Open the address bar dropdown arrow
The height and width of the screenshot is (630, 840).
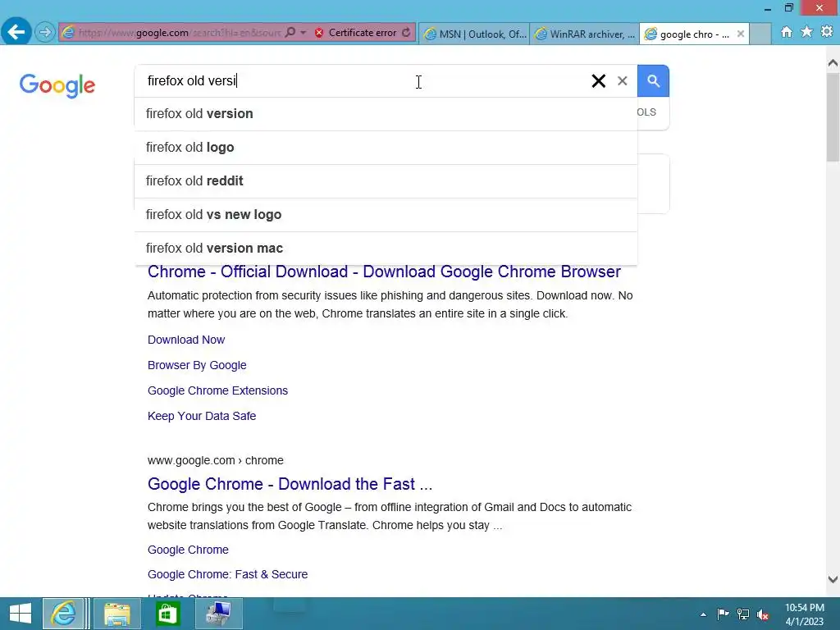coord(303,33)
